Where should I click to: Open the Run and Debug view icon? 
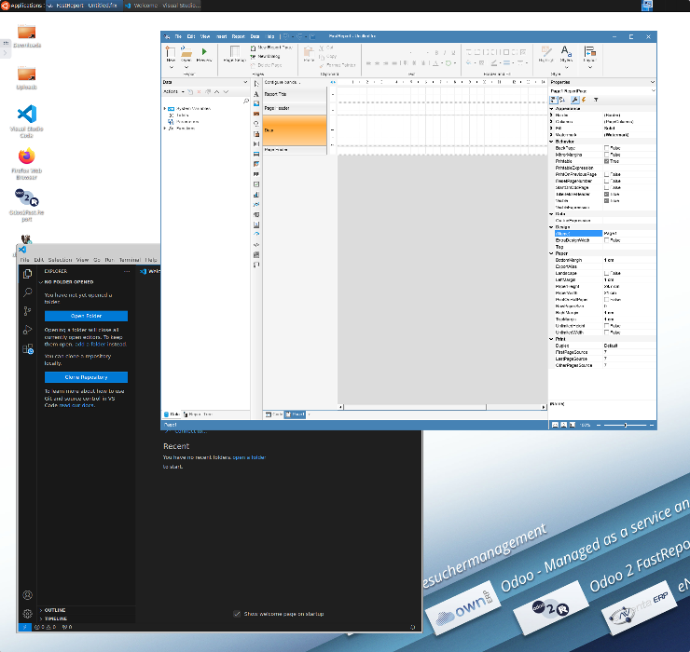pos(28,330)
